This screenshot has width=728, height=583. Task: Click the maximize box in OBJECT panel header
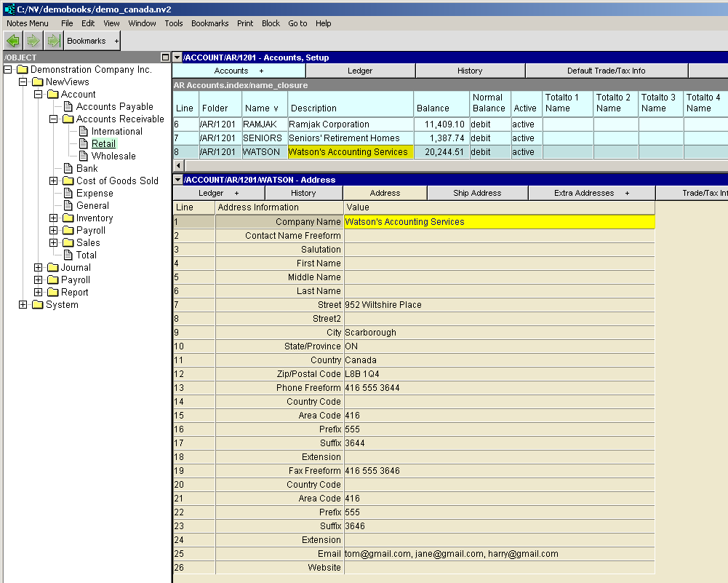[165, 57]
